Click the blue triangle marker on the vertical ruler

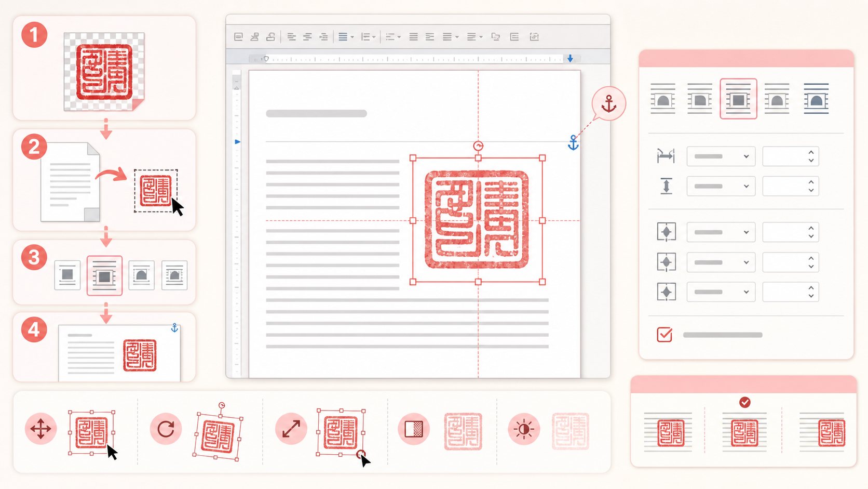(x=238, y=141)
